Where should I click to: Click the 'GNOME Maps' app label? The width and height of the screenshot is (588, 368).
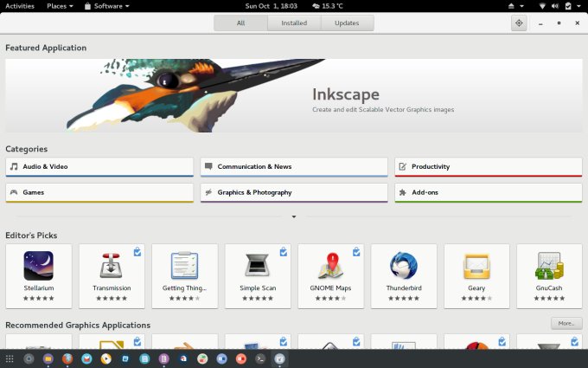point(330,288)
